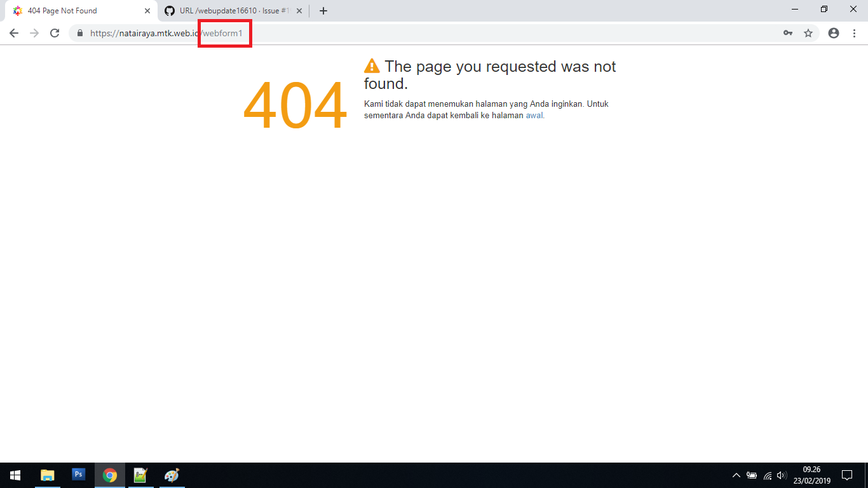This screenshot has width=868, height=488.
Task: Open the saved passwords key icon
Action: pos(788,32)
